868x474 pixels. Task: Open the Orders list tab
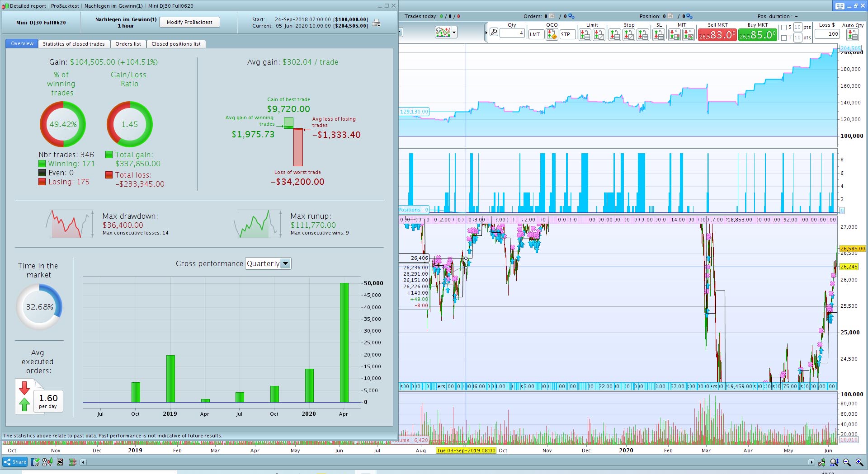128,44
